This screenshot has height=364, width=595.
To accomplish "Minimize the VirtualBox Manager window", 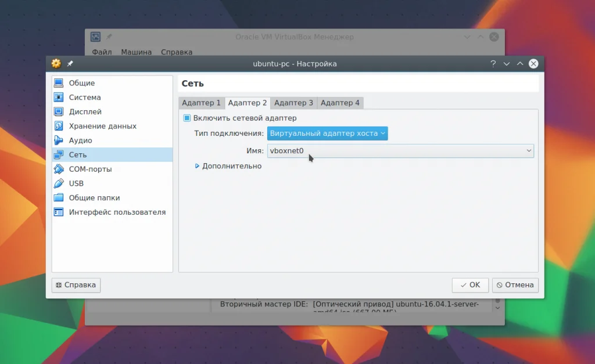I will click(x=467, y=37).
